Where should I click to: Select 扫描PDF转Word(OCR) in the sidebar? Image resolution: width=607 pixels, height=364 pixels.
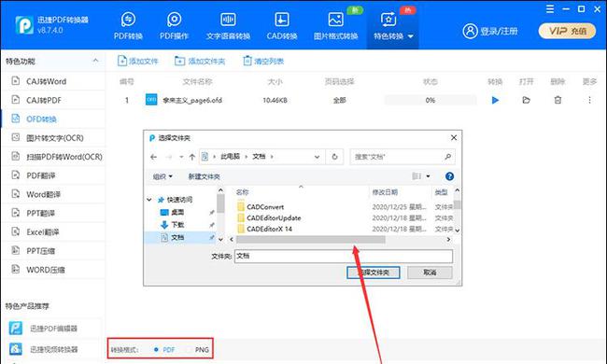53,157
